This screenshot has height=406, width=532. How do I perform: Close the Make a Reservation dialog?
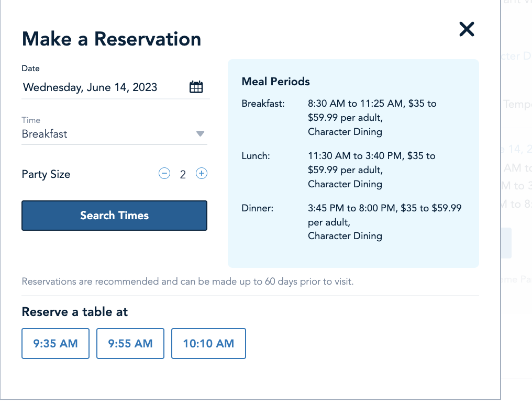466,29
